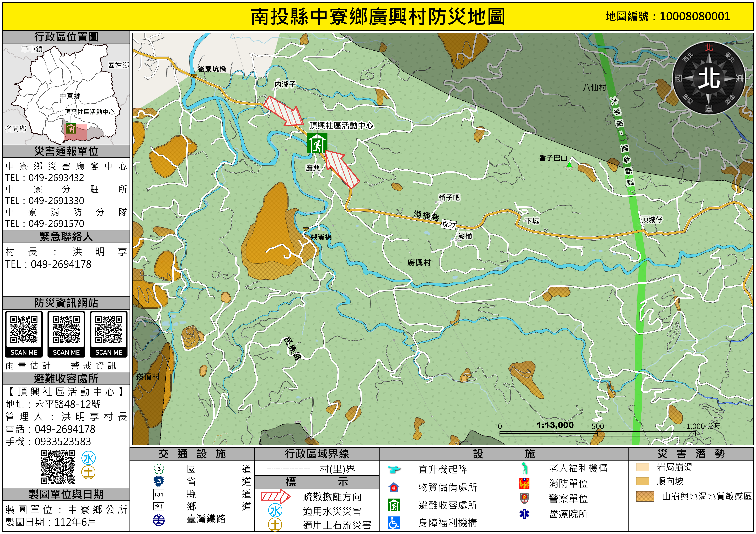Click the 行政區位置圖 inset map thumbnail
Viewport: 756px width, 534px height.
[x=66, y=94]
